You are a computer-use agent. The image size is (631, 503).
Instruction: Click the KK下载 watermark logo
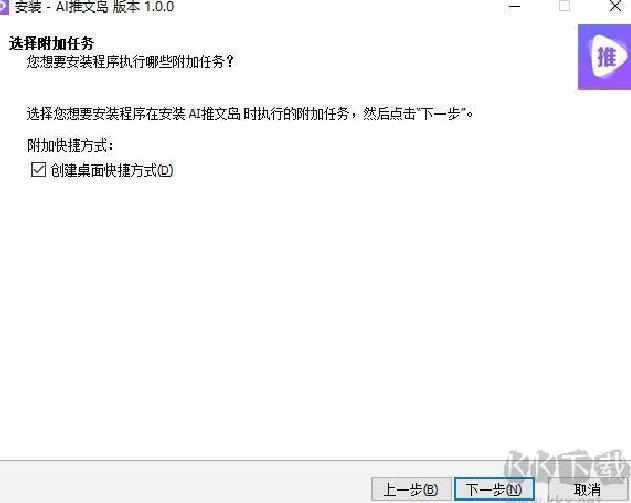[x=567, y=469]
